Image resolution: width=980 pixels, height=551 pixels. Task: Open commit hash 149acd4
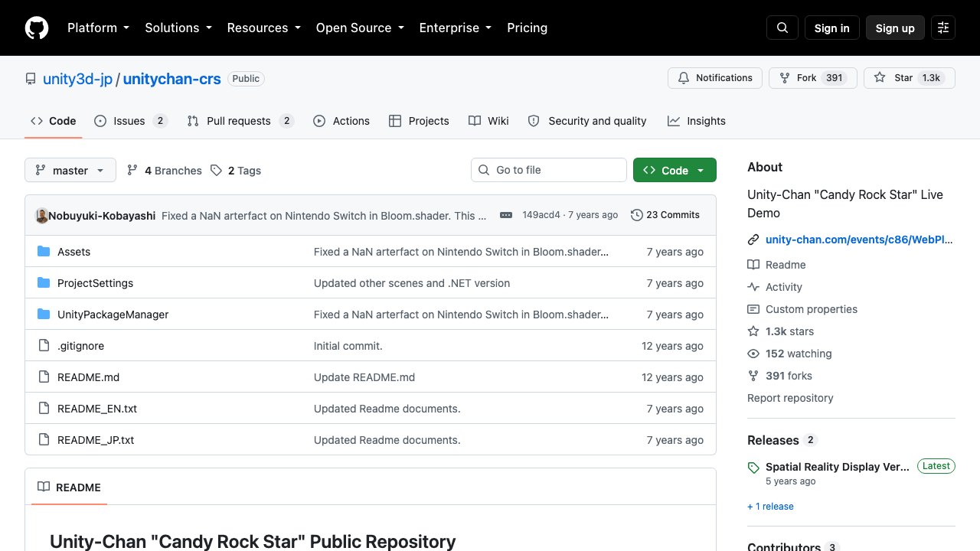(541, 215)
